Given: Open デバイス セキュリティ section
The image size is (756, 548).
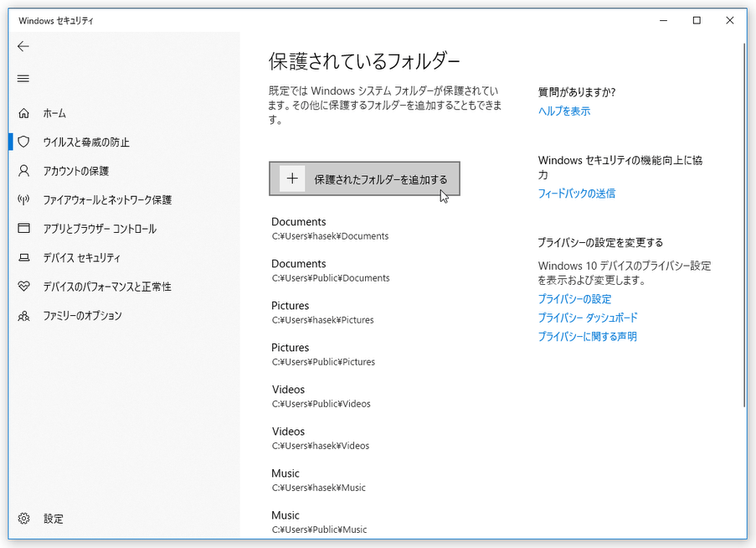Looking at the screenshot, I should pos(124,257).
